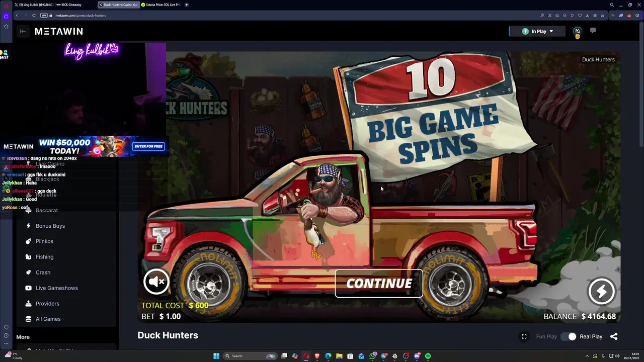This screenshot has height=362, width=644.
Task: Click the BALANCE $ 4164.68 text
Action: 580,316
